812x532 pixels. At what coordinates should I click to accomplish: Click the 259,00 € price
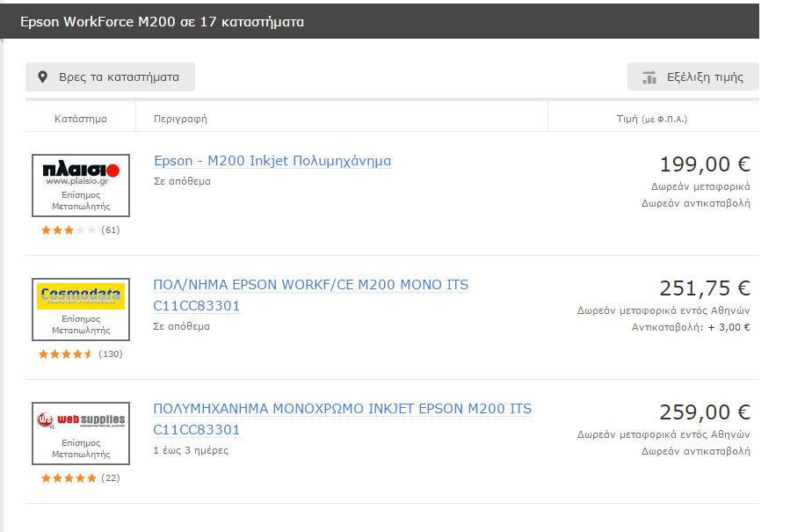705,412
